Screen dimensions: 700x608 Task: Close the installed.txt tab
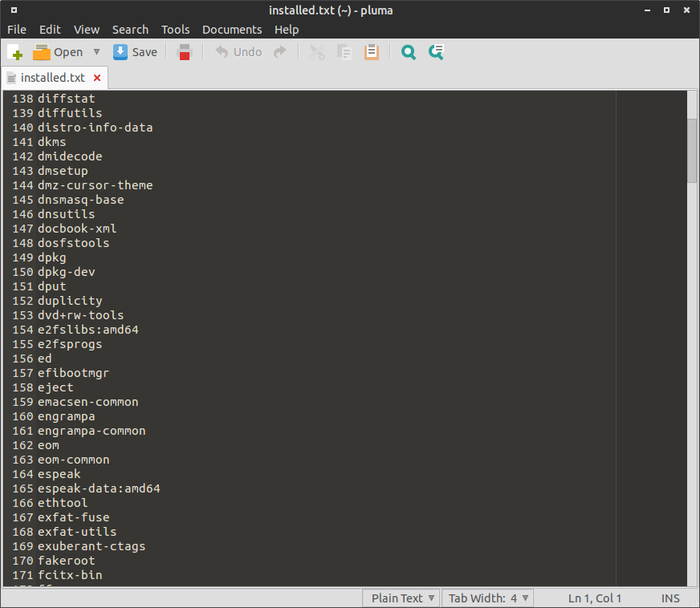[x=96, y=78]
